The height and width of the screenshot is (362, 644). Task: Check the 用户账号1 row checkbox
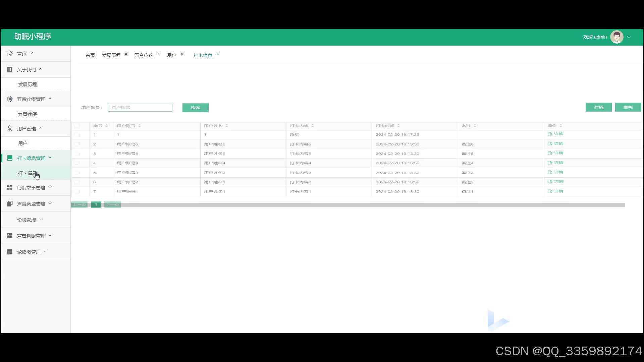pyautogui.click(x=77, y=191)
